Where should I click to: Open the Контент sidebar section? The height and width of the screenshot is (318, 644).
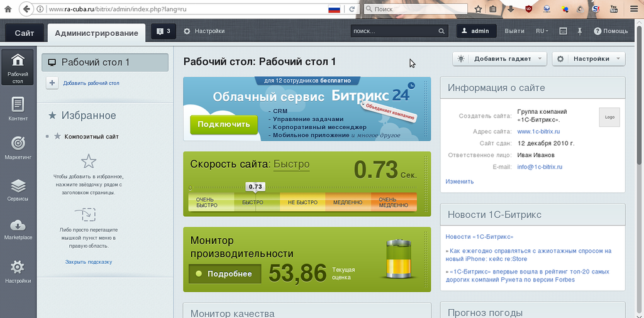pyautogui.click(x=18, y=109)
